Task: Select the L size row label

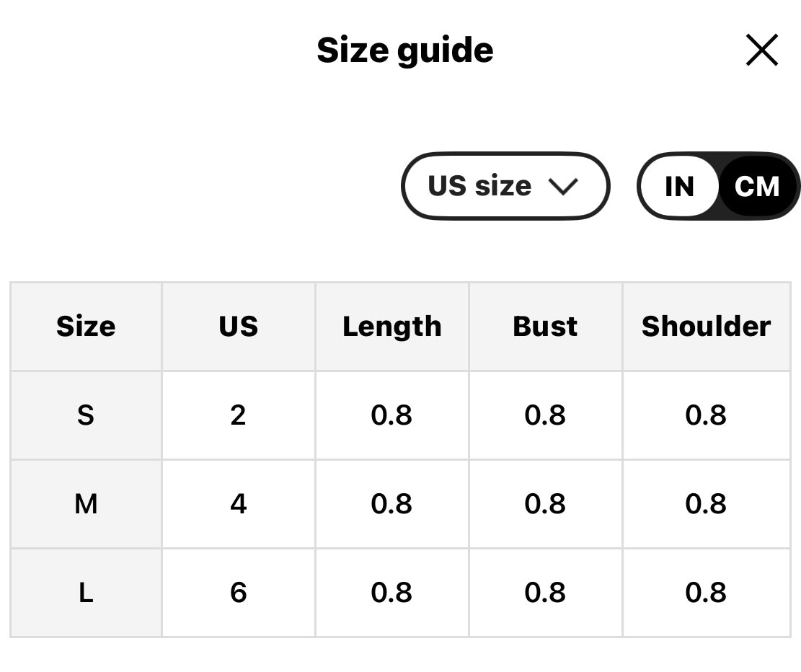Action: (x=86, y=593)
